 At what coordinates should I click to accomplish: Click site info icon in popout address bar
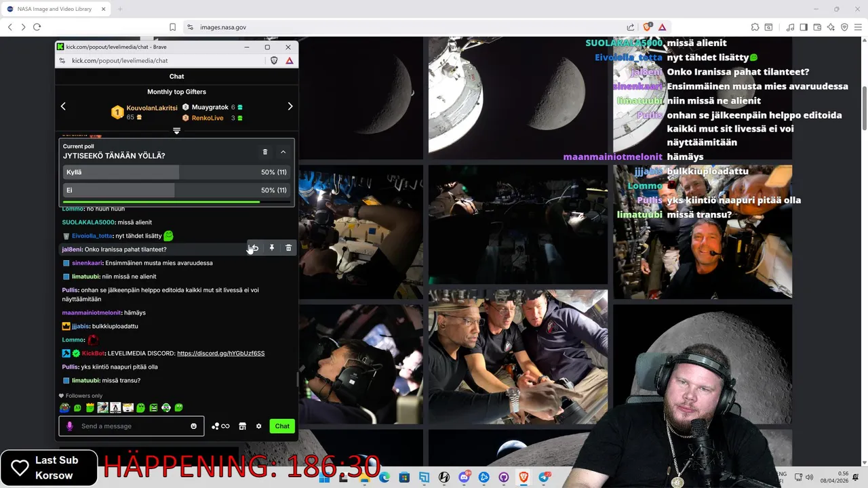(x=62, y=60)
